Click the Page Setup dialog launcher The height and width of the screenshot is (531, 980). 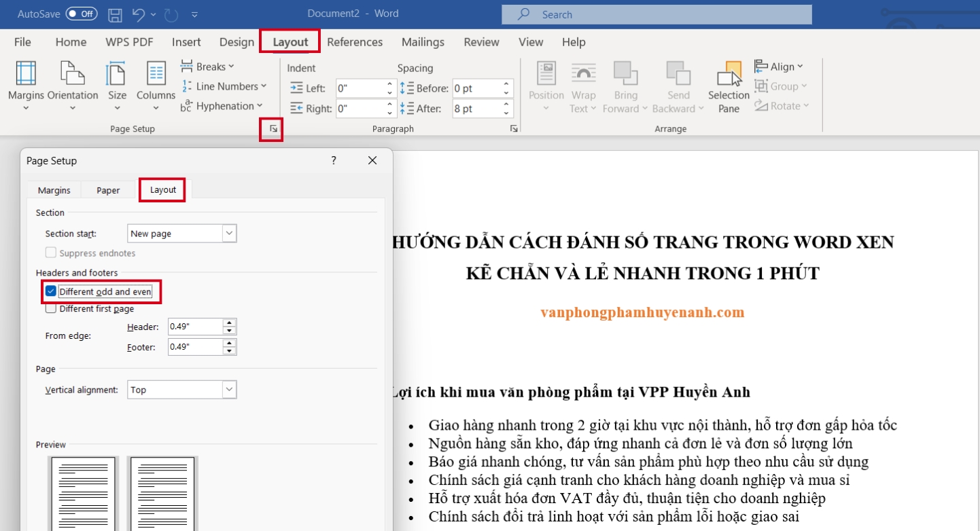pos(272,129)
